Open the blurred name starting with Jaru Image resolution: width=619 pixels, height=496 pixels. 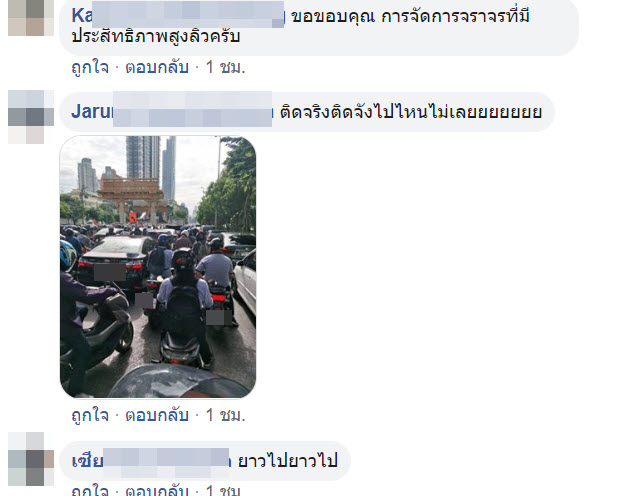[x=172, y=111]
